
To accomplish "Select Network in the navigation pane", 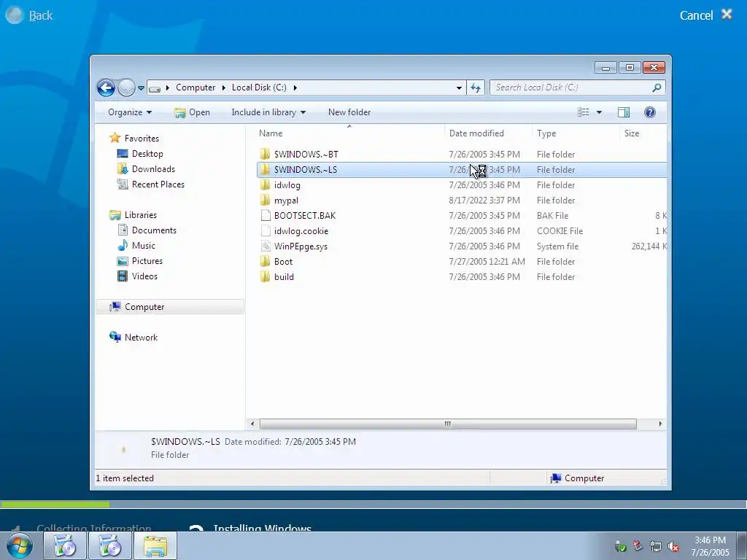I will [x=141, y=338].
